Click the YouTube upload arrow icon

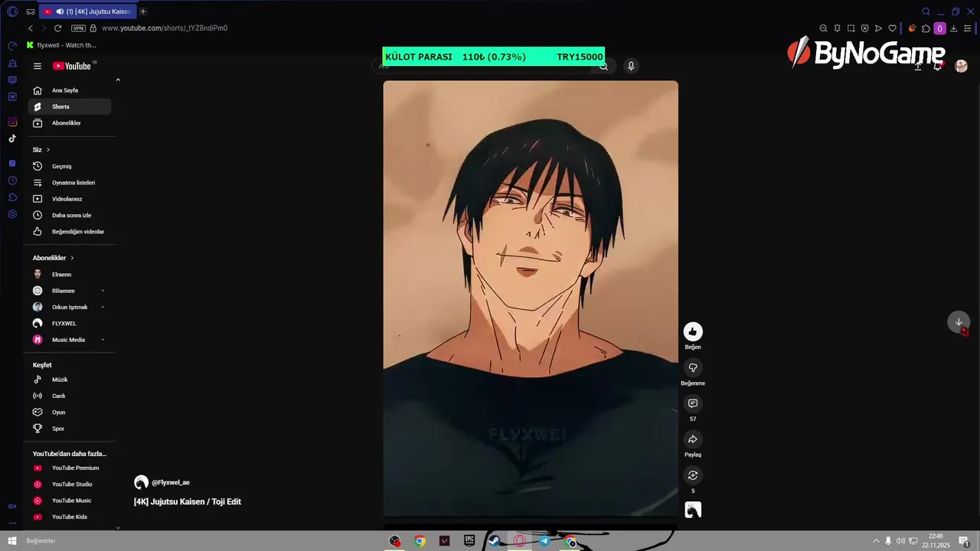click(x=918, y=66)
